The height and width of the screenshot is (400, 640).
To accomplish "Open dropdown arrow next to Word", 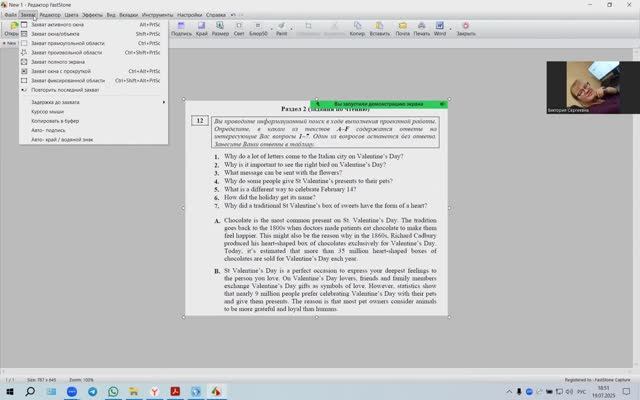I will [450, 29].
